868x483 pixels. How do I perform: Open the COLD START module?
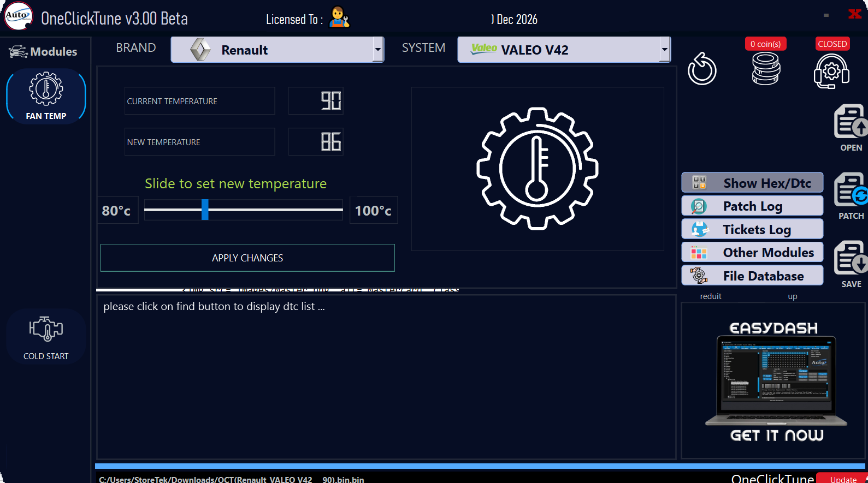point(46,336)
